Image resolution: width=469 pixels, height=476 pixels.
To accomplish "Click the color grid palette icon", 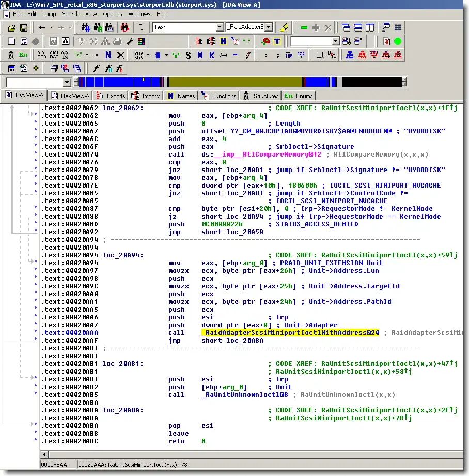I will (x=142, y=41).
